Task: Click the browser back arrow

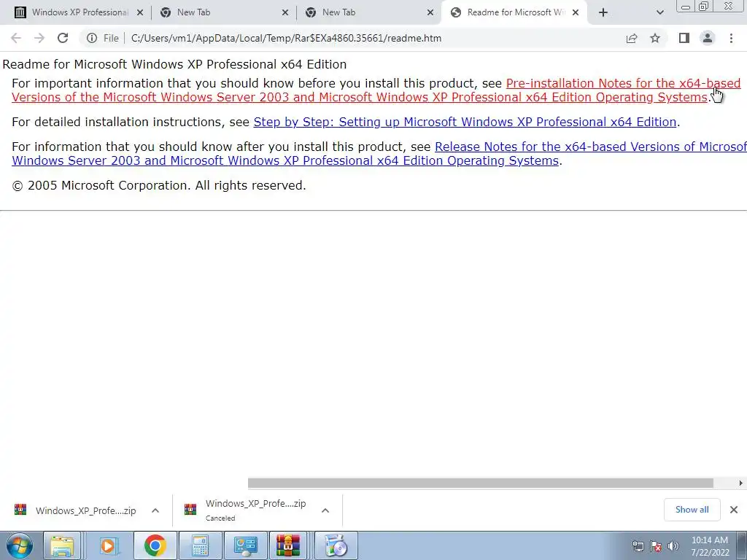Action: pos(16,38)
